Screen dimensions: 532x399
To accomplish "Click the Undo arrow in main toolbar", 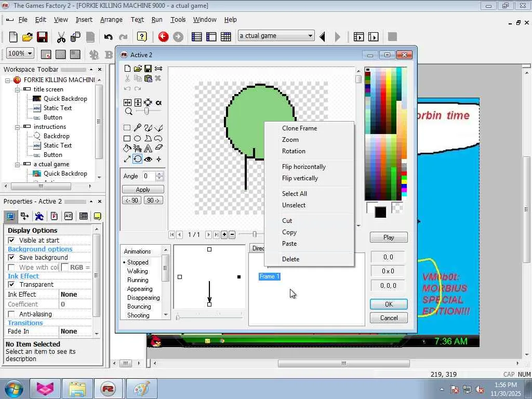I will click(108, 37).
